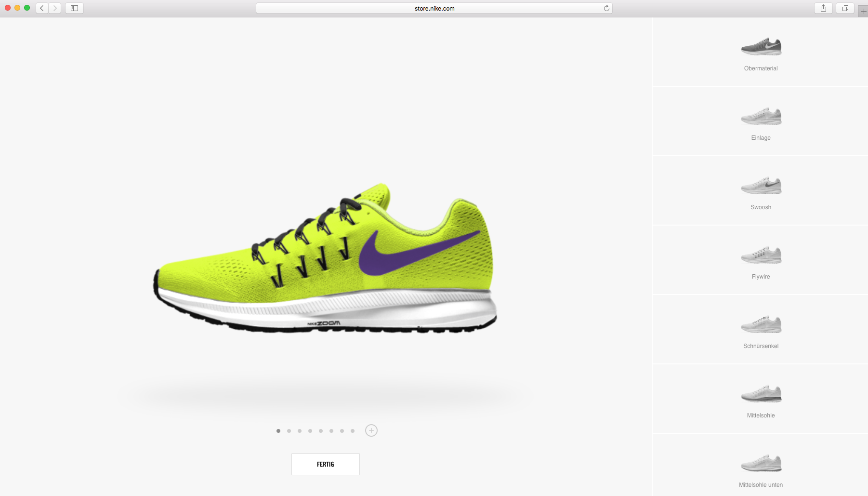This screenshot has height=496, width=868.
Task: Click the circled plus zoom icon
Action: (371, 430)
